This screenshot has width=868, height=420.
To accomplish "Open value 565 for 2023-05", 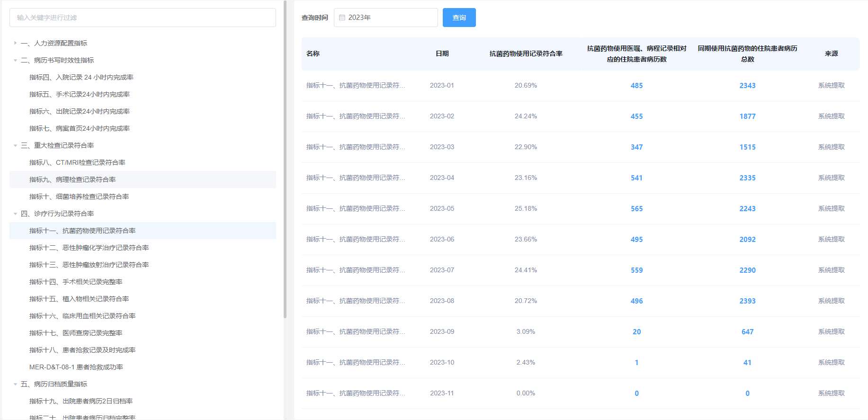I will [x=636, y=209].
